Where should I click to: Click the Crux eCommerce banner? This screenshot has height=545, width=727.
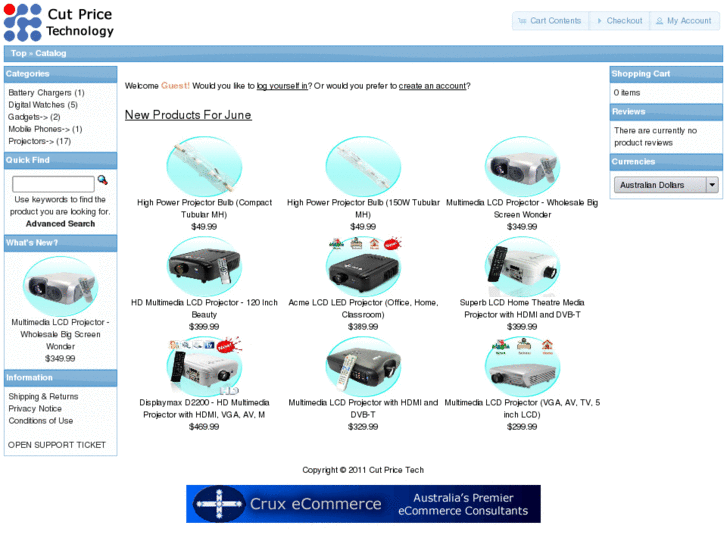tap(363, 504)
